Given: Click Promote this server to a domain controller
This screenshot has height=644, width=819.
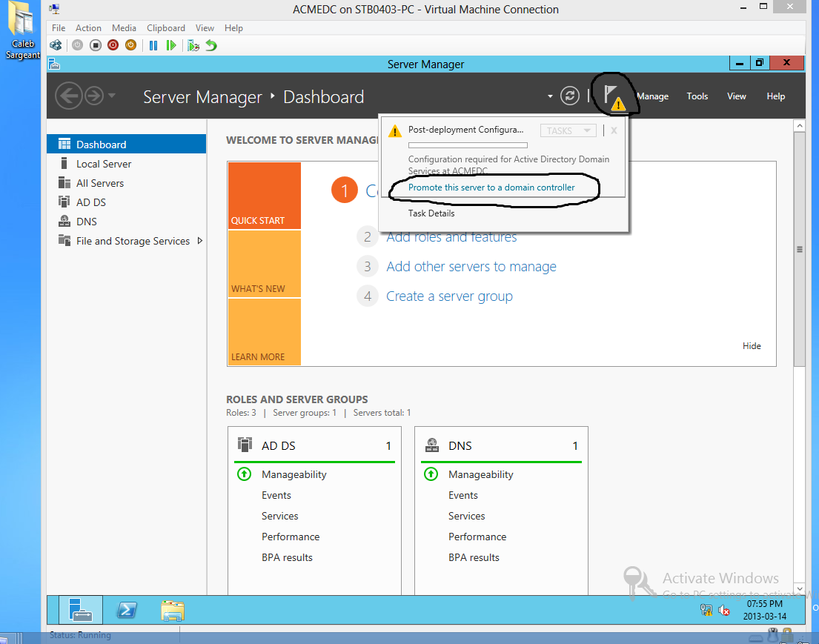Looking at the screenshot, I should [x=491, y=187].
